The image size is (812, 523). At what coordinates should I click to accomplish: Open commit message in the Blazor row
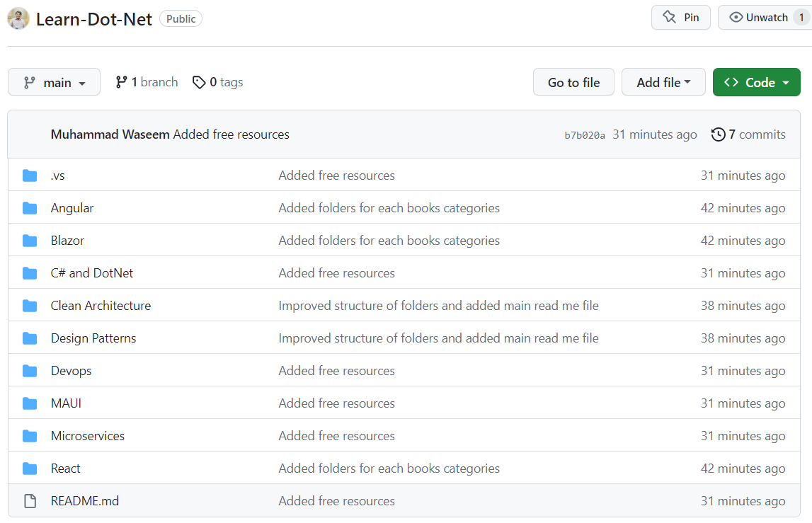click(x=389, y=241)
